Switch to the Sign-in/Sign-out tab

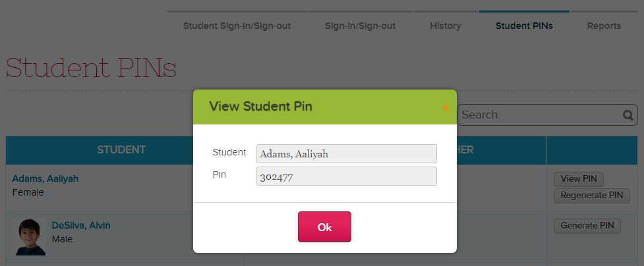coord(360,26)
